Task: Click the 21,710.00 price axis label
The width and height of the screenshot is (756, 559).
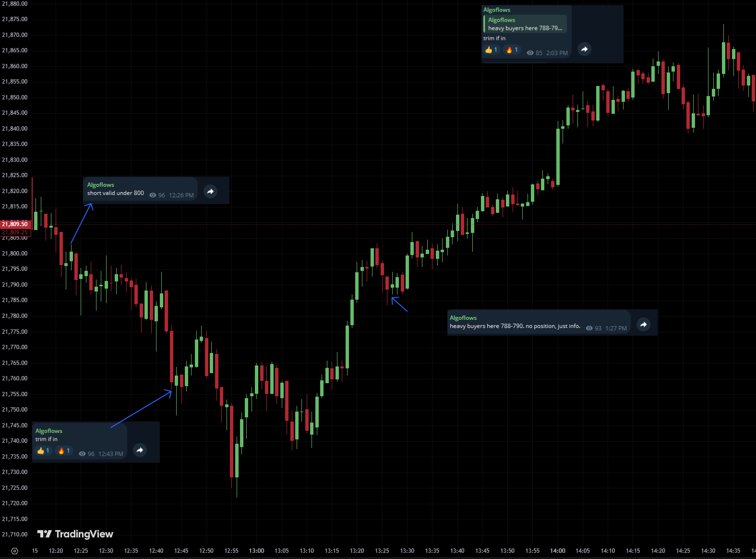Action: click(15, 535)
